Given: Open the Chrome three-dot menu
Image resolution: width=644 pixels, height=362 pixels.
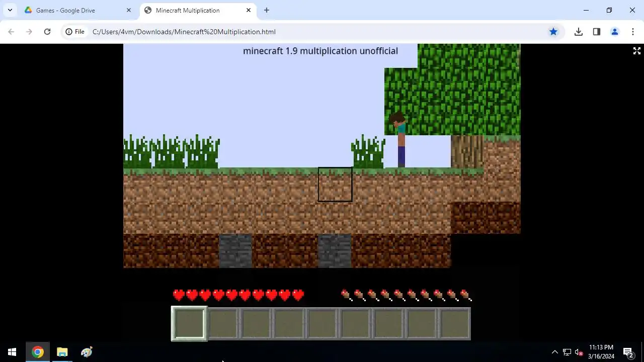Looking at the screenshot, I should pos(633,32).
